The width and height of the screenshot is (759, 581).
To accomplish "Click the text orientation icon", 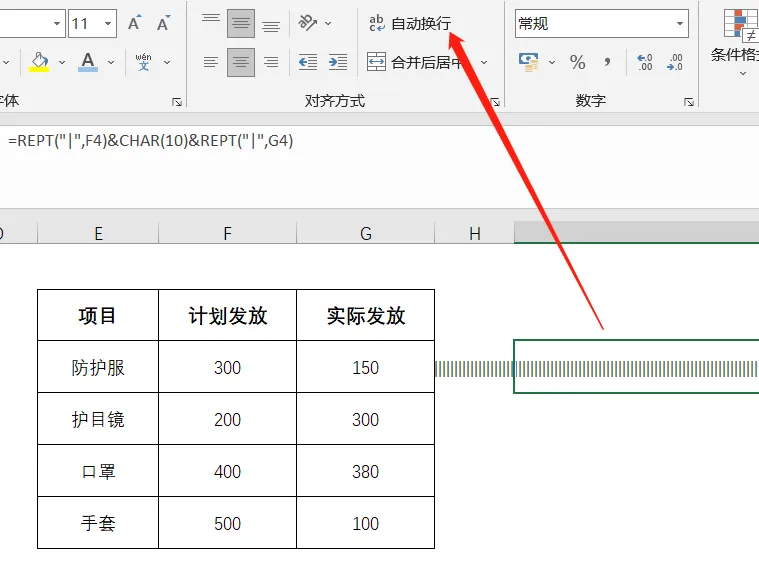I will (x=307, y=23).
